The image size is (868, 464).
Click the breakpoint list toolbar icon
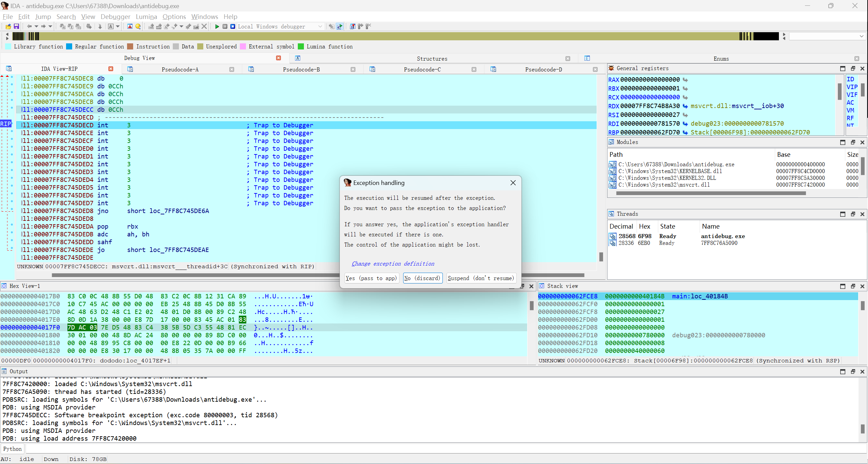[x=352, y=26]
